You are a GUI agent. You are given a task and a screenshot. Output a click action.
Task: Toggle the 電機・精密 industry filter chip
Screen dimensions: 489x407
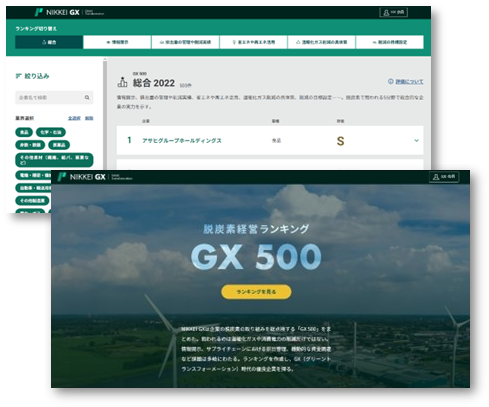click(33, 175)
